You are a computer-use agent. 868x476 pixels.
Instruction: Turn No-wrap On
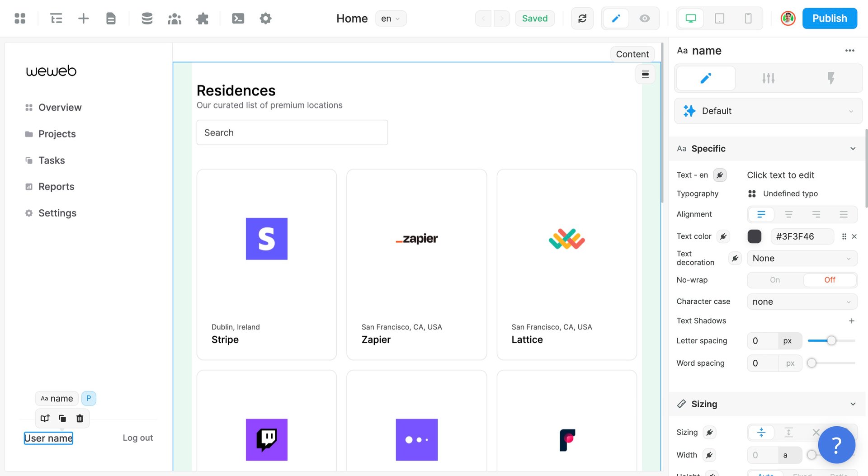coord(775,280)
